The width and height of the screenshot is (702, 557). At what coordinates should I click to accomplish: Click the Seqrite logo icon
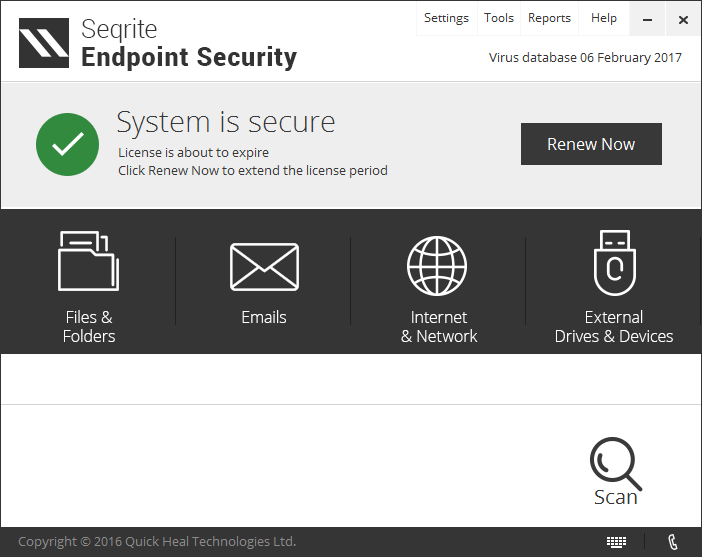44,43
